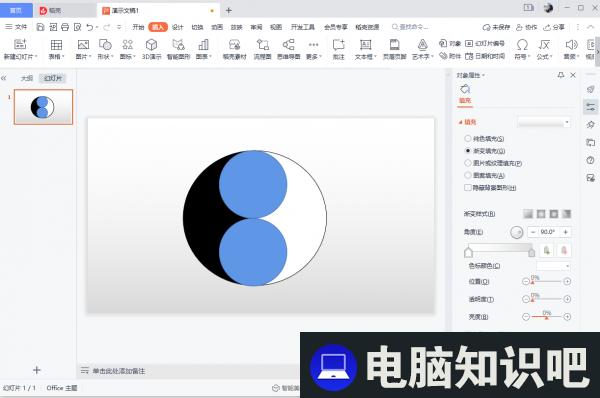600x398 pixels.
Task: Click the 位置 position slider
Action: tap(546, 282)
